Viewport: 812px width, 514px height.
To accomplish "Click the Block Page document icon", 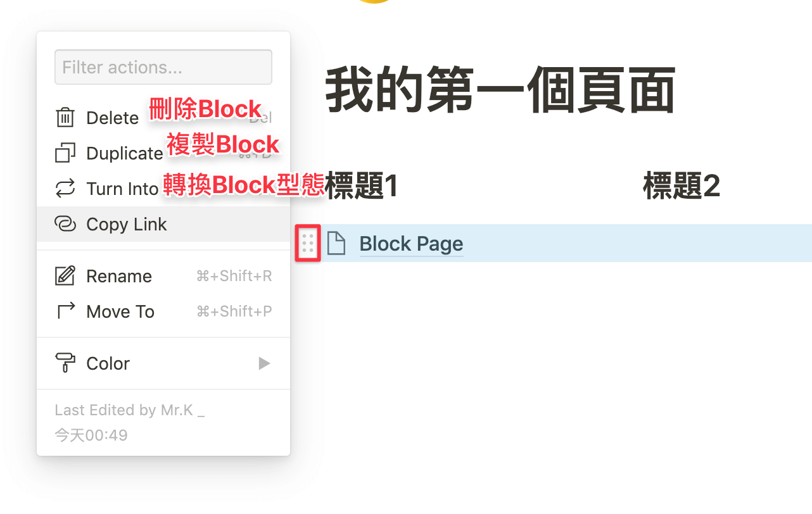I will tap(336, 244).
